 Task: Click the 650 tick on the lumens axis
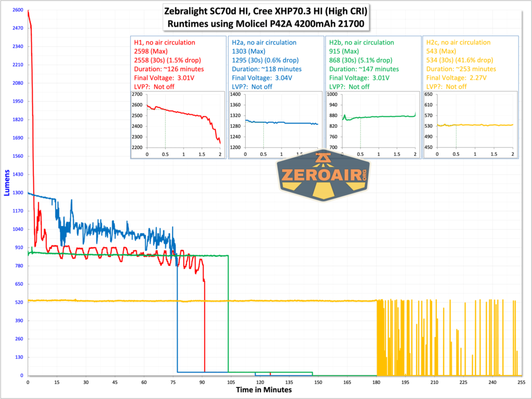tap(19, 284)
